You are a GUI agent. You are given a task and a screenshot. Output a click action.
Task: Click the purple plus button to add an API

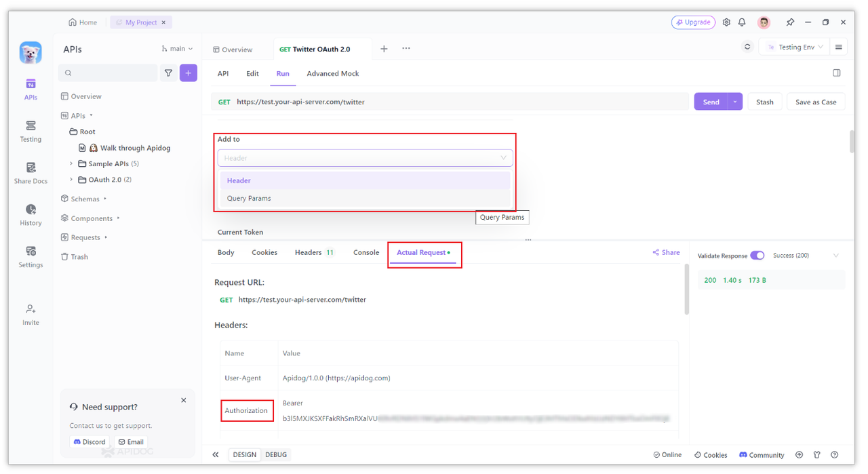(x=189, y=73)
